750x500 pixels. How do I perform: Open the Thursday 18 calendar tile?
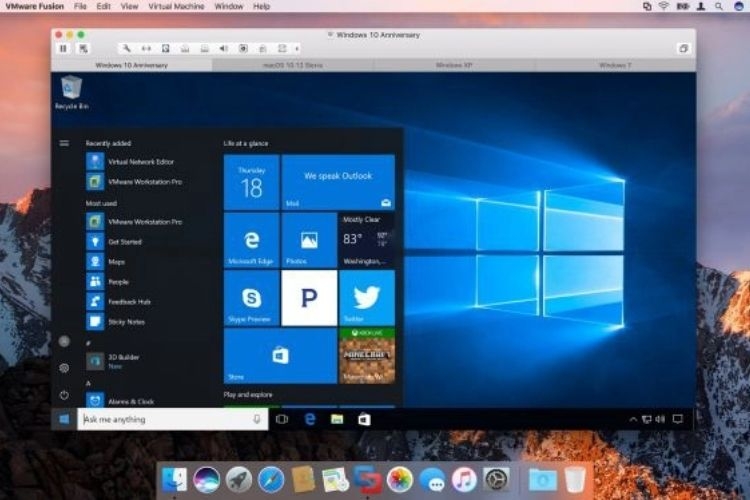[x=252, y=182]
